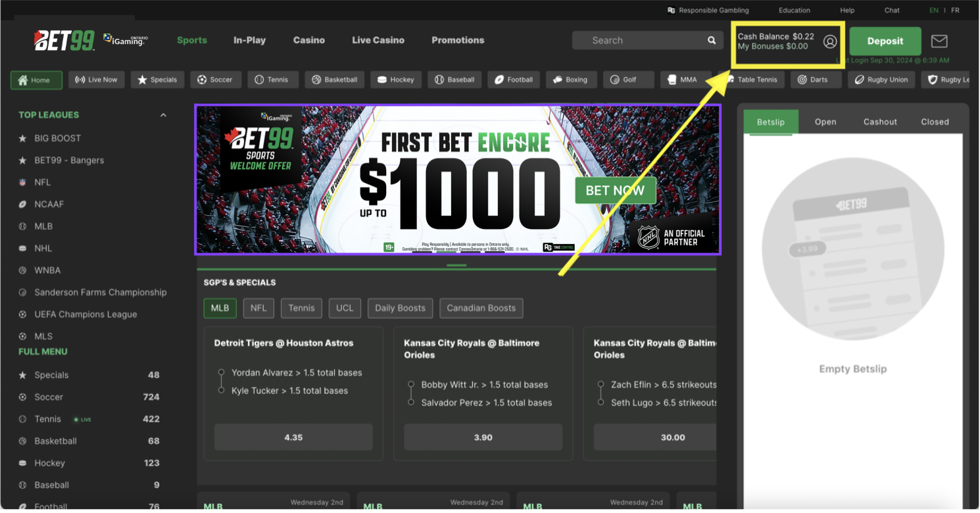980x513 pixels.
Task: Switch language to FR
Action: click(x=955, y=11)
